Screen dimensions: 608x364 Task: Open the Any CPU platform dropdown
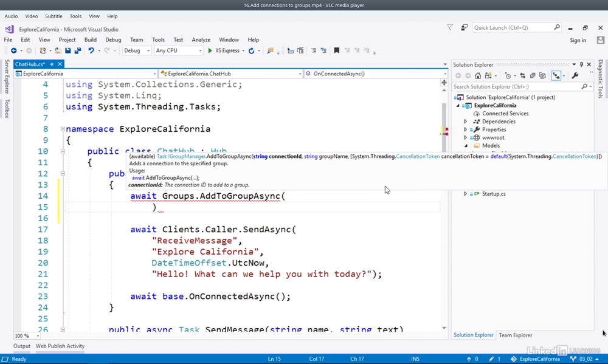(x=179, y=51)
